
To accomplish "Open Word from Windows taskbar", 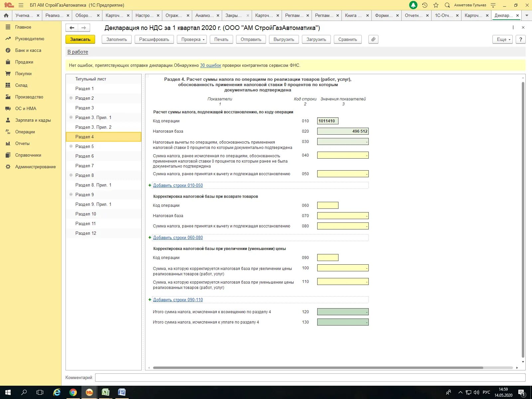I will pyautogui.click(x=122, y=392).
